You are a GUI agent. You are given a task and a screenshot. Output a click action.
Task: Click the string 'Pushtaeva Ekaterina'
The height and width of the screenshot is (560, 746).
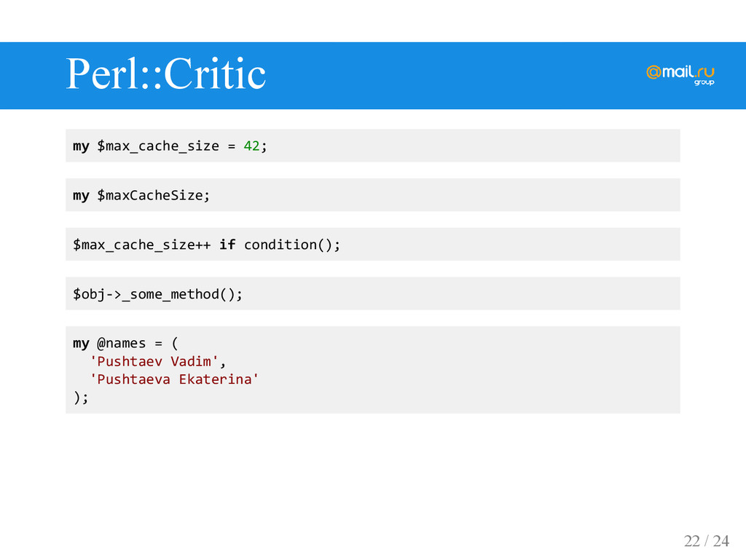coord(174,379)
